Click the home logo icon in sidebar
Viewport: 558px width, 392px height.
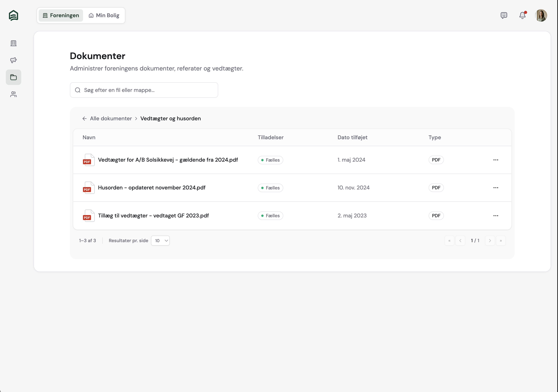pyautogui.click(x=14, y=16)
